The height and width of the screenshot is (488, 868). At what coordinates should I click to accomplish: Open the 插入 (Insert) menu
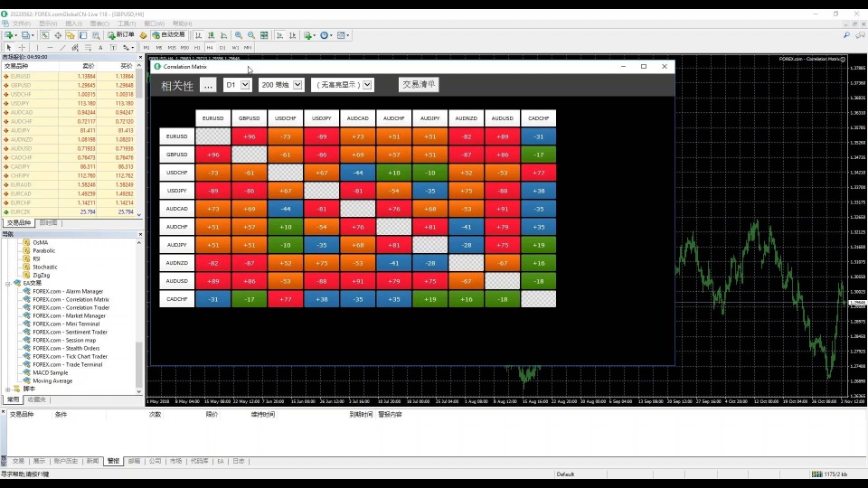73,23
